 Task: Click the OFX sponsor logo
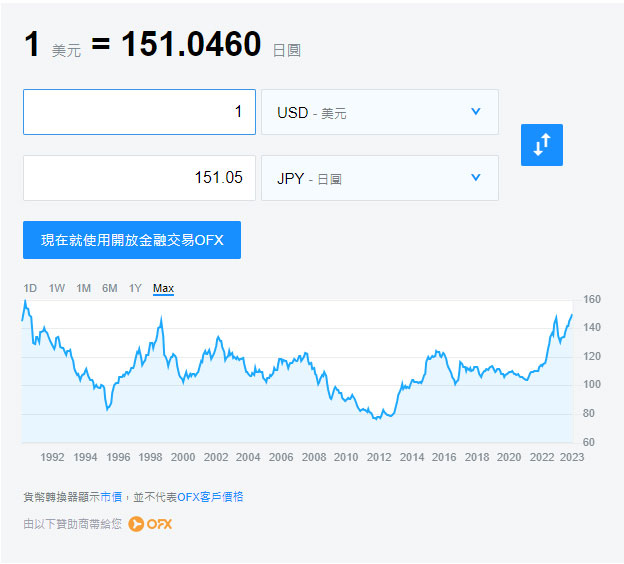click(150, 524)
